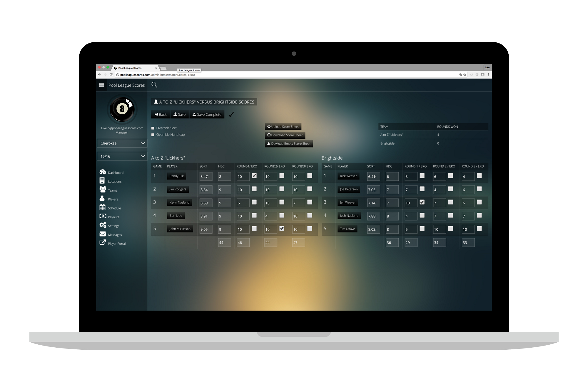Click Upload Score Sheet button
Viewport: 588px width, 392px height.
(x=283, y=127)
